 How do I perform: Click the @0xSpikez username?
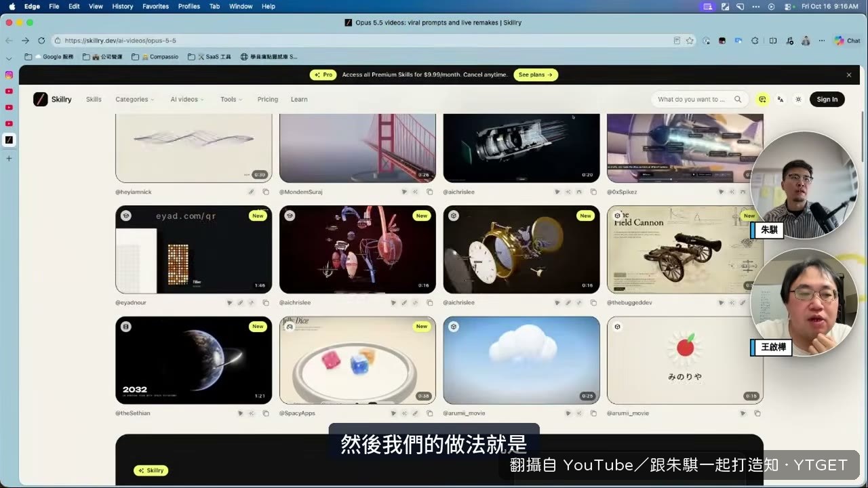click(622, 192)
